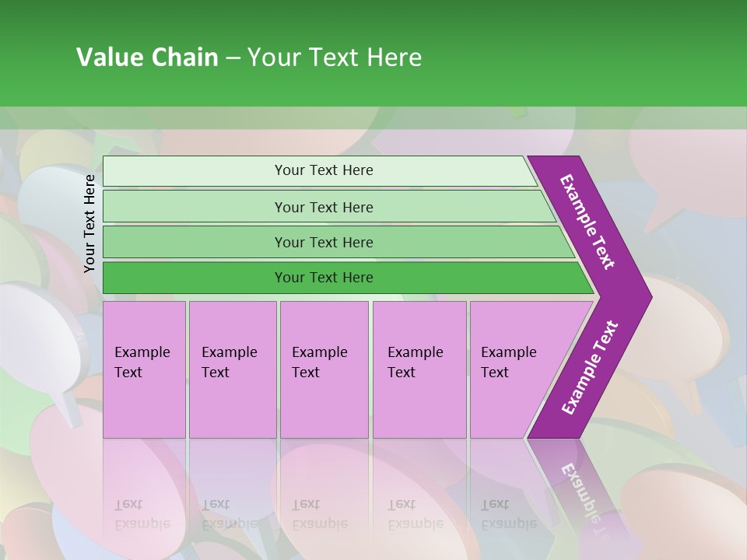The image size is (747, 560).
Task: Select lower purple arrow "Example Text"
Action: coord(590,367)
